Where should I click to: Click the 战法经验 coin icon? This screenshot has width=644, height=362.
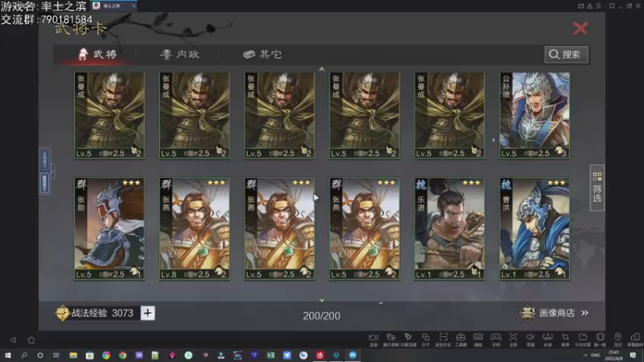click(62, 313)
